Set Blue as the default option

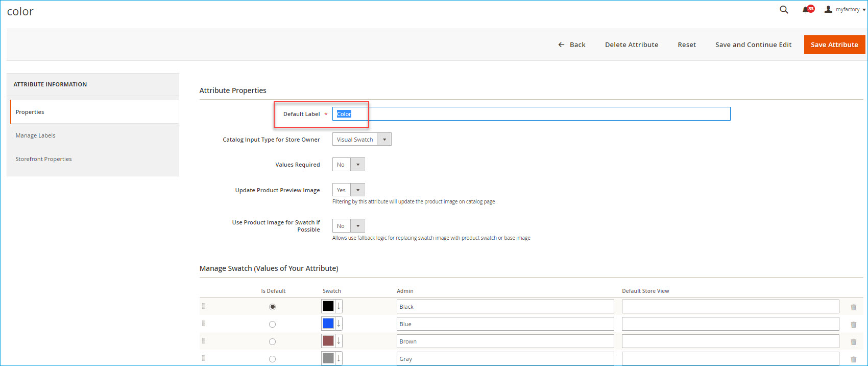click(x=272, y=324)
